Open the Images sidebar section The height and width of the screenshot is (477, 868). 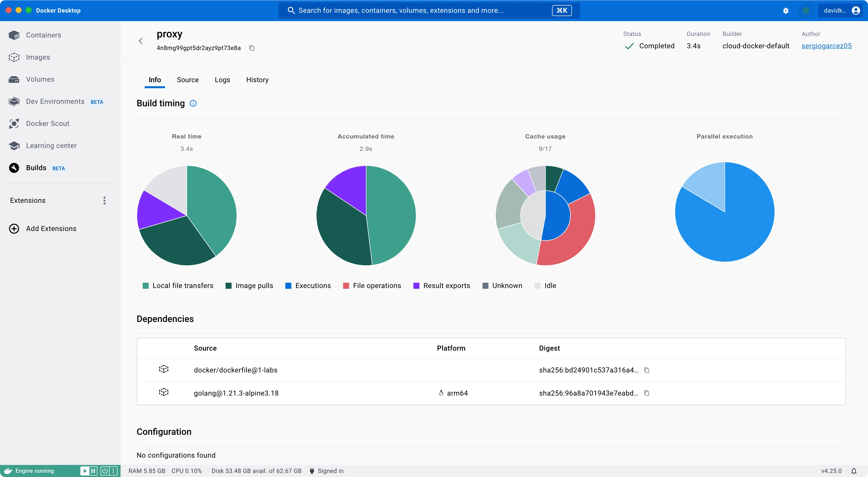(38, 57)
